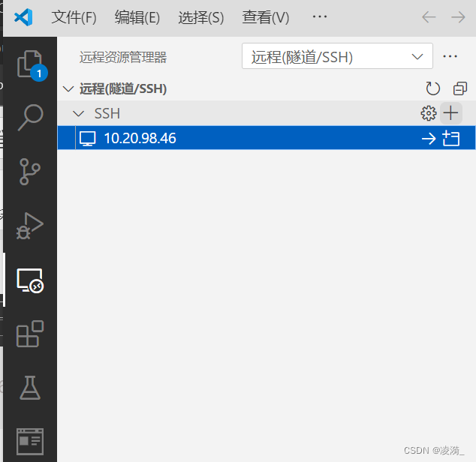Navigate forward with right arrow

click(458, 17)
